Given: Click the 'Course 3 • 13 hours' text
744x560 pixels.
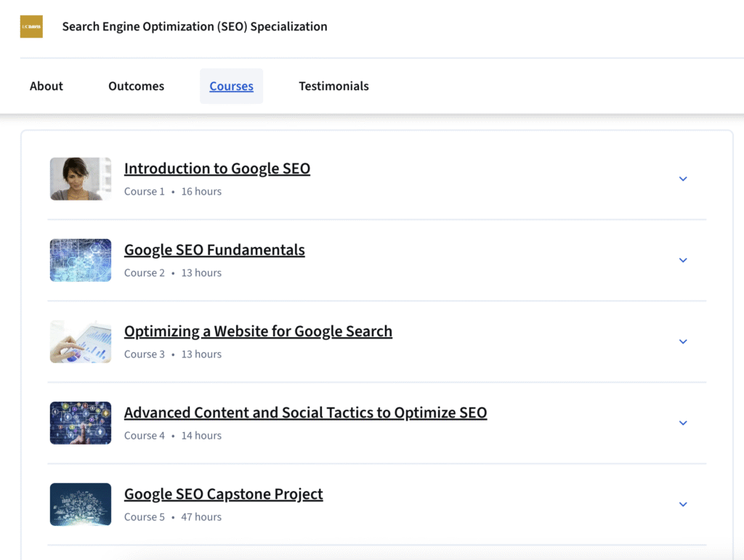Looking at the screenshot, I should click(173, 354).
